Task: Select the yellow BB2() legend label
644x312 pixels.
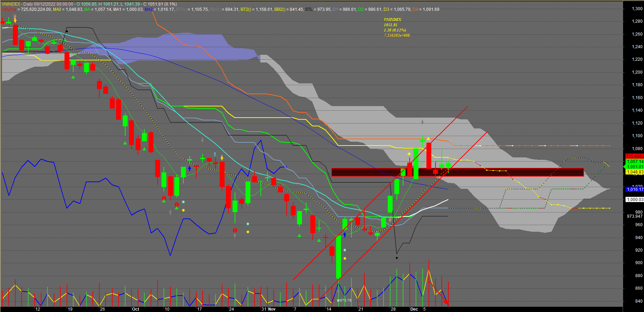Action: pos(280,9)
